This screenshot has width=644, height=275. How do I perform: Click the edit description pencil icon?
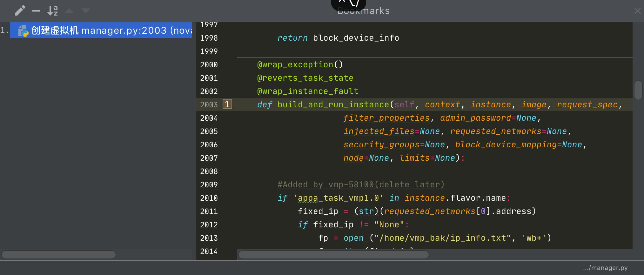(20, 11)
